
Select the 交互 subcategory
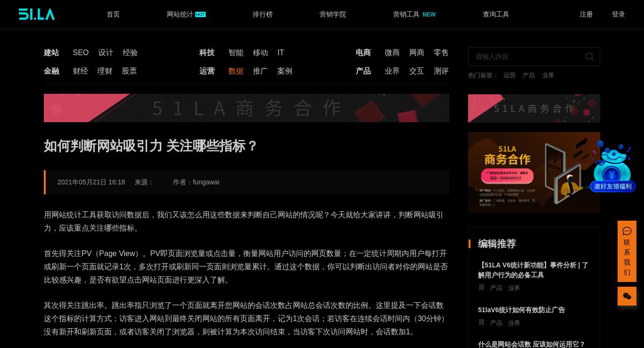click(x=417, y=71)
